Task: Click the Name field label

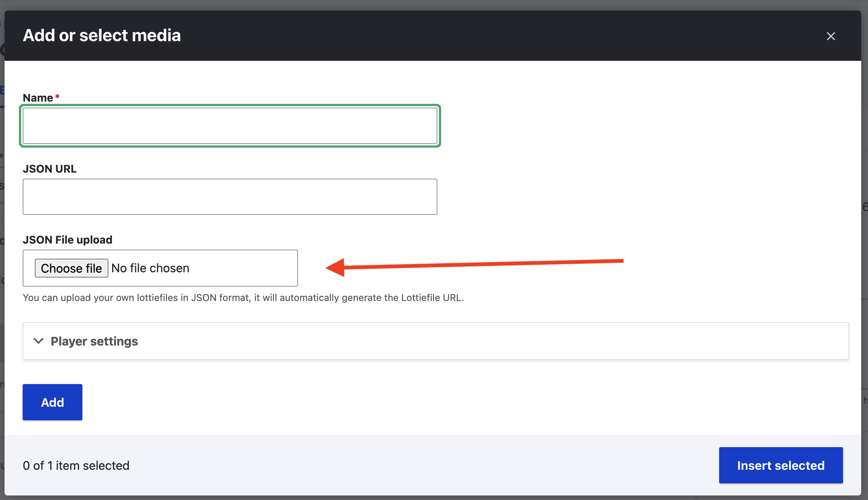Action: pos(38,98)
